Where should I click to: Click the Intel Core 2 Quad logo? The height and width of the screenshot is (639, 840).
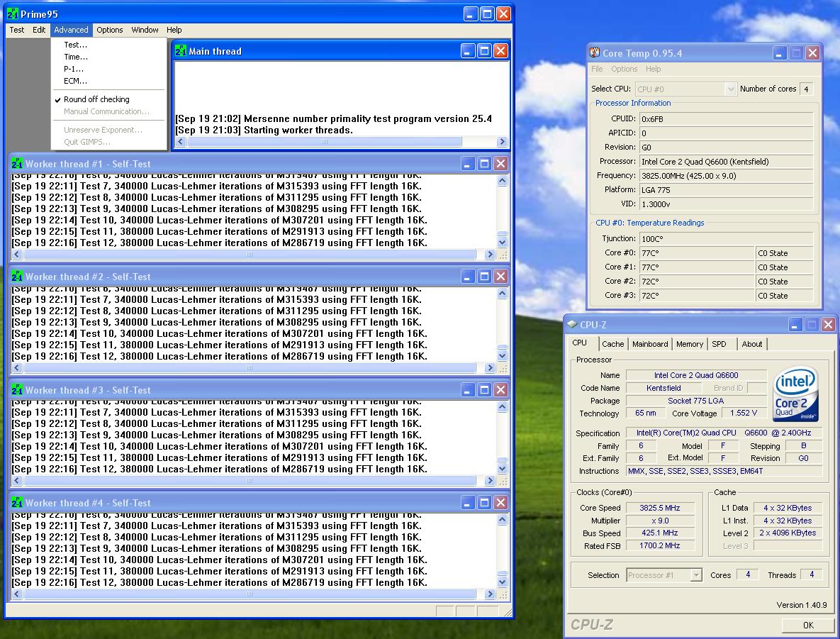pos(795,394)
